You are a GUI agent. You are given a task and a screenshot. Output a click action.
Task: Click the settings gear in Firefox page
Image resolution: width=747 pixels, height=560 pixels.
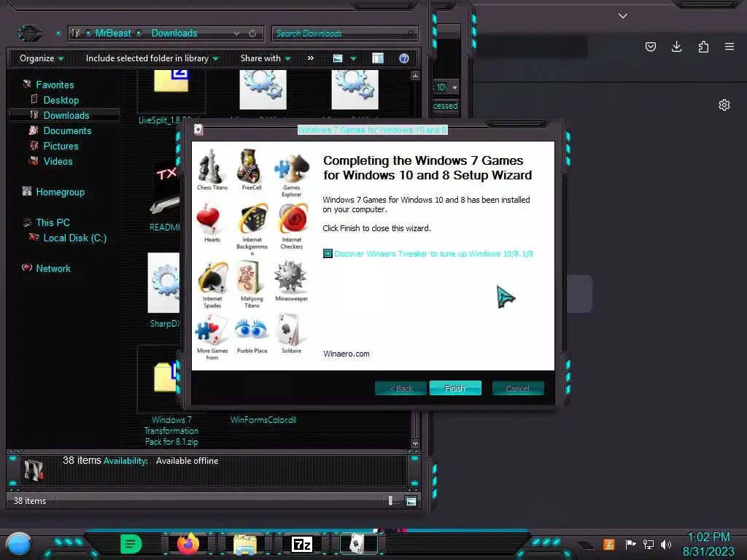point(724,105)
